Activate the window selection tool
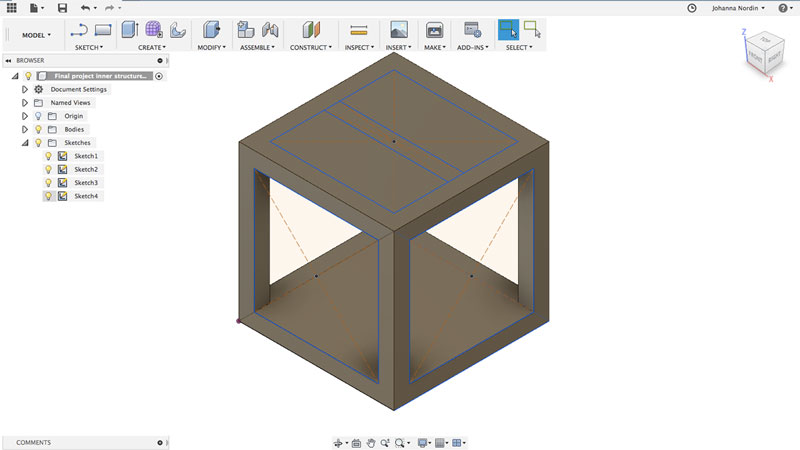800x450 pixels. point(508,30)
